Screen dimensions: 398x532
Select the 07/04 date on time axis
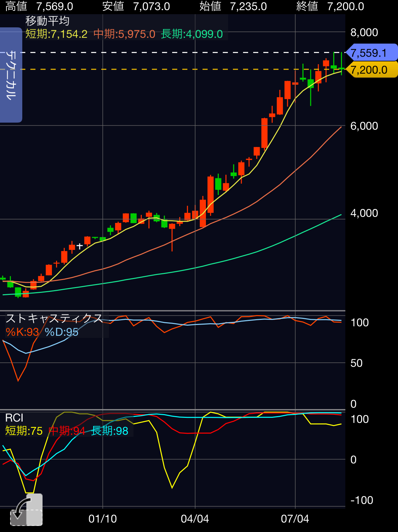[295, 518]
